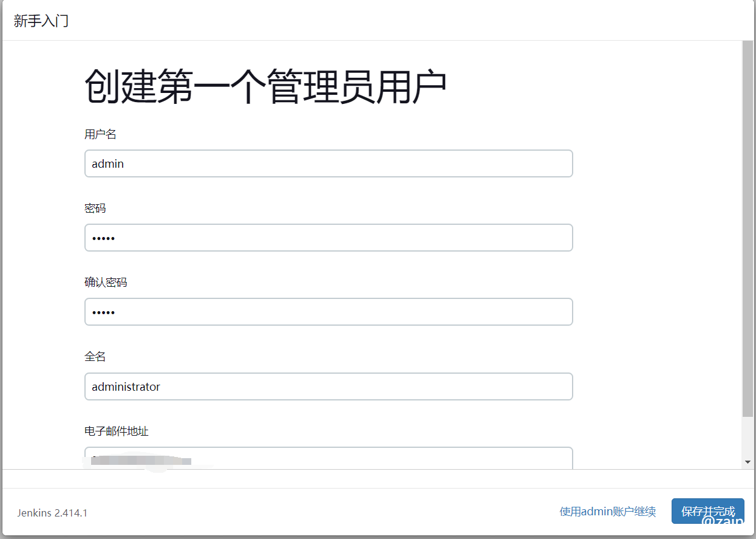This screenshot has height=539, width=756.
Task: Click the 保存并完成 button
Action: tap(707, 511)
